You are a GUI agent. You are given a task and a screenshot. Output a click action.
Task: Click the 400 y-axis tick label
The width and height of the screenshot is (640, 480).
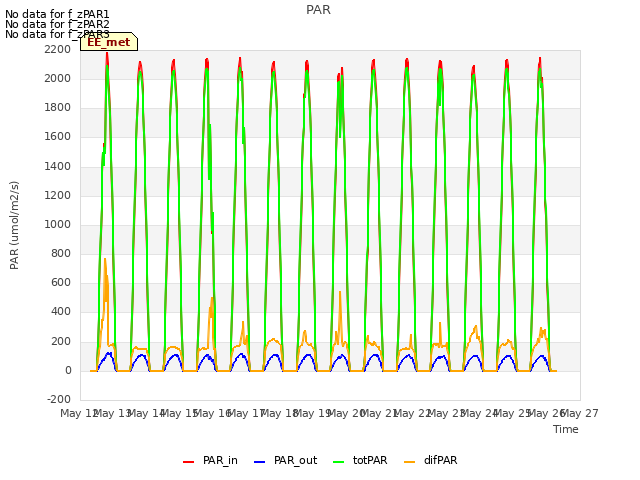click(61, 312)
